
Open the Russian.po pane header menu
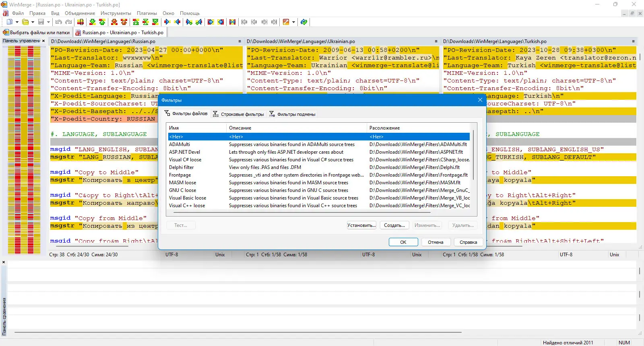tap(239, 41)
